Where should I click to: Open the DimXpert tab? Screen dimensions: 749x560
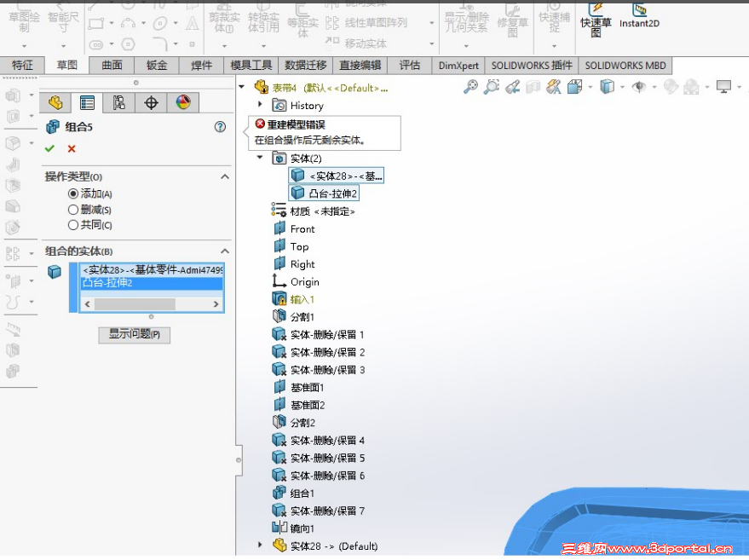click(x=458, y=65)
